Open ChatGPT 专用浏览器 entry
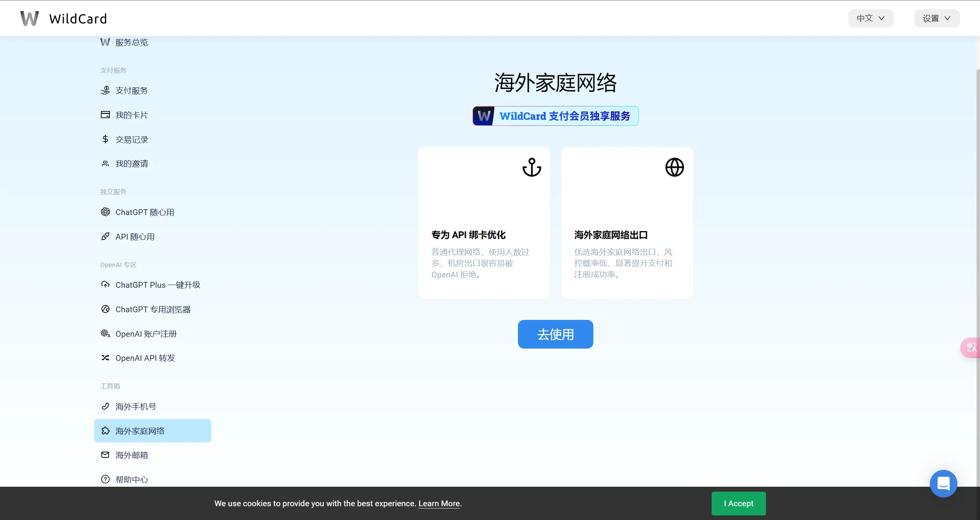Viewport: 980px width, 520px height. [x=153, y=309]
